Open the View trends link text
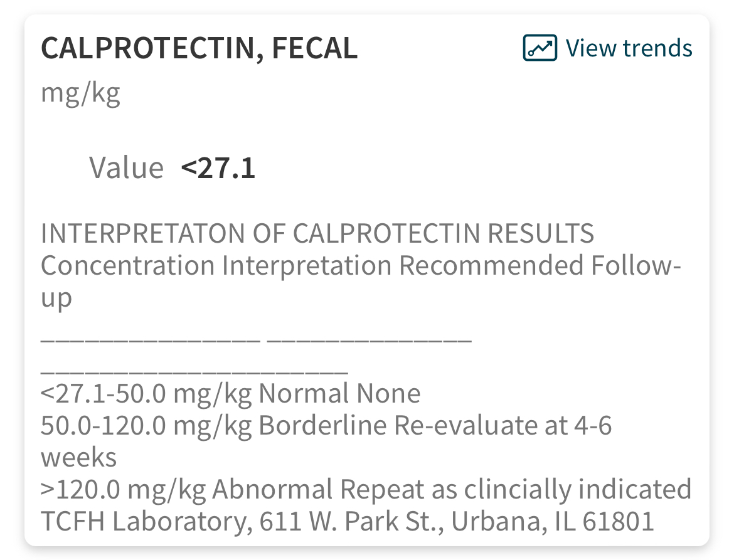The image size is (734, 560). (x=629, y=48)
